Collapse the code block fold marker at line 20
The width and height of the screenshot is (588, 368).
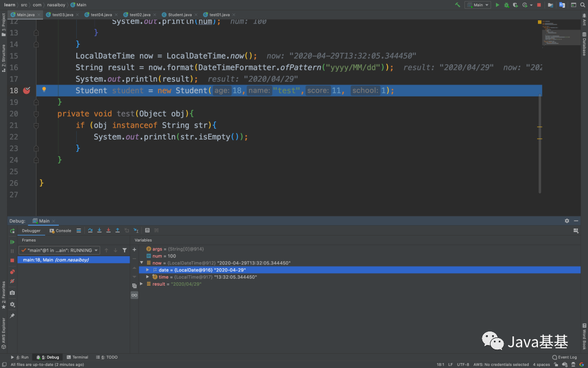pos(36,114)
